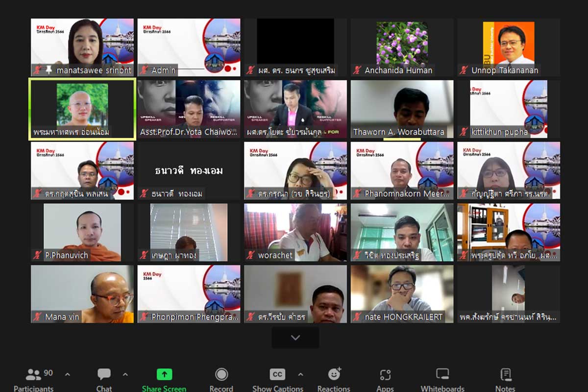
Task: Click muted mic icon on Admin tile
Action: [x=144, y=70]
